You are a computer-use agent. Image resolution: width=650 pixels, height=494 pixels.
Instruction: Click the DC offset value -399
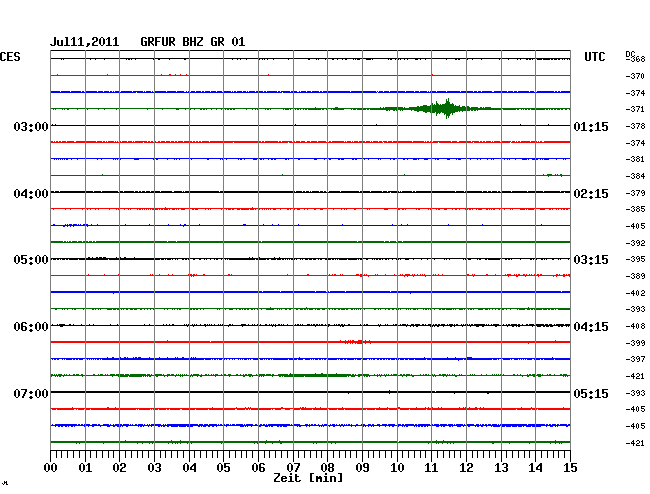tap(635, 343)
